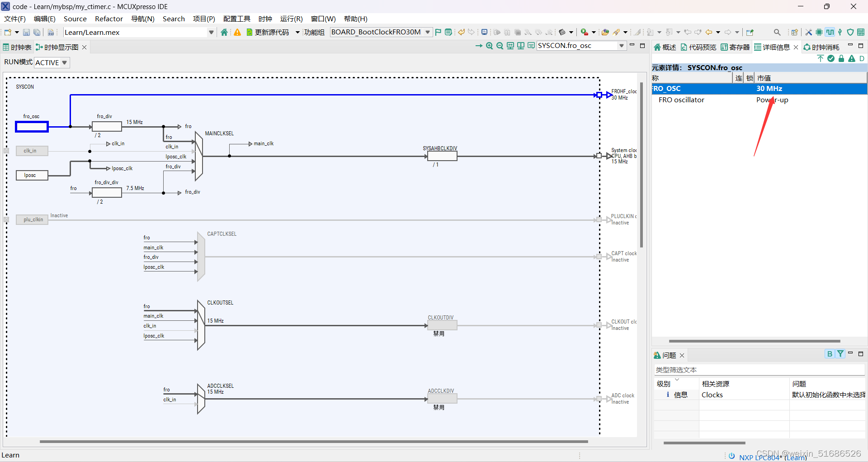Open the SYSCON.fro_osc element dropdown
This screenshot has width=868, height=462.
[x=622, y=46]
